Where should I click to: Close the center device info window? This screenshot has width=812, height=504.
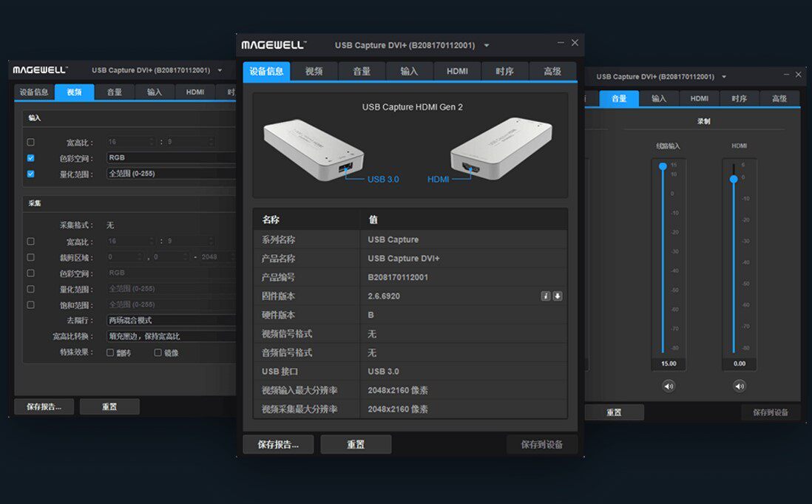pyautogui.click(x=575, y=42)
